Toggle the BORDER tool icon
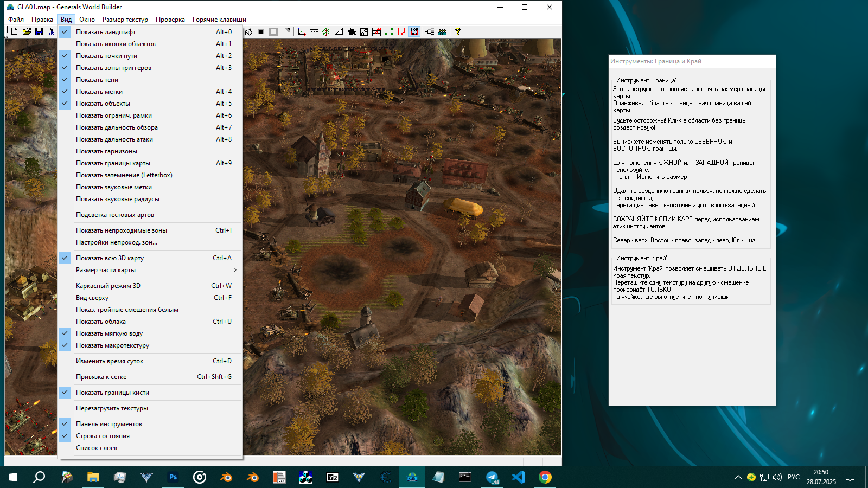This screenshot has width=868, height=488. pyautogui.click(x=414, y=31)
